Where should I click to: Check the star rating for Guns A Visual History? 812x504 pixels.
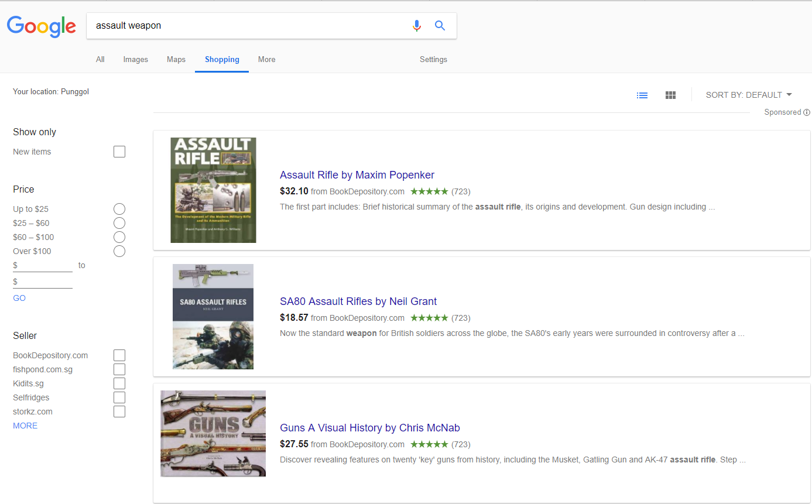click(429, 444)
